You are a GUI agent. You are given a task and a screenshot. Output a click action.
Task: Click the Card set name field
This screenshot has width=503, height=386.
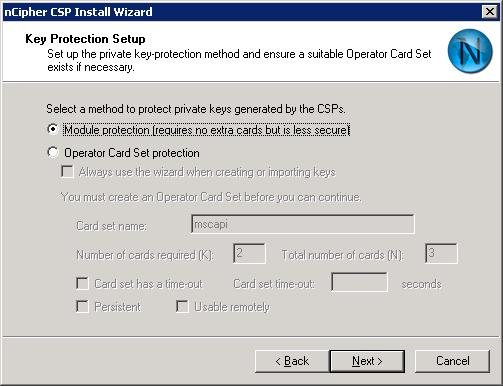[303, 224]
